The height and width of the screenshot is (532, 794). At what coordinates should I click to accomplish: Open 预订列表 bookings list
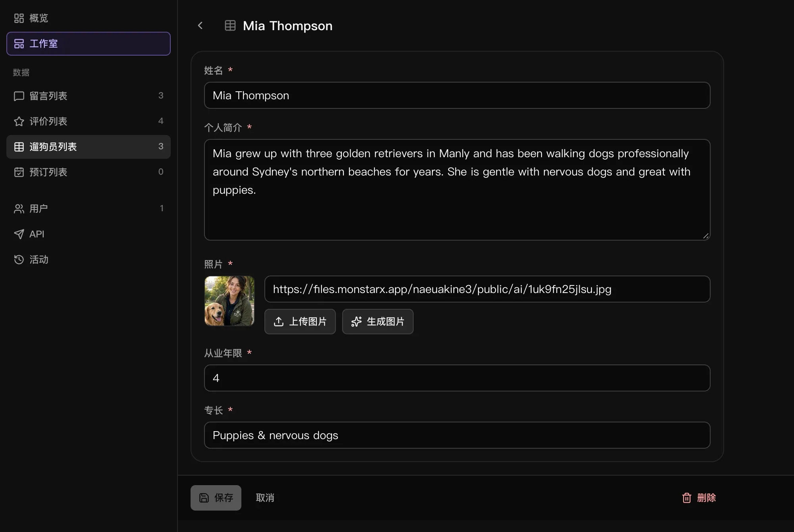coord(89,172)
